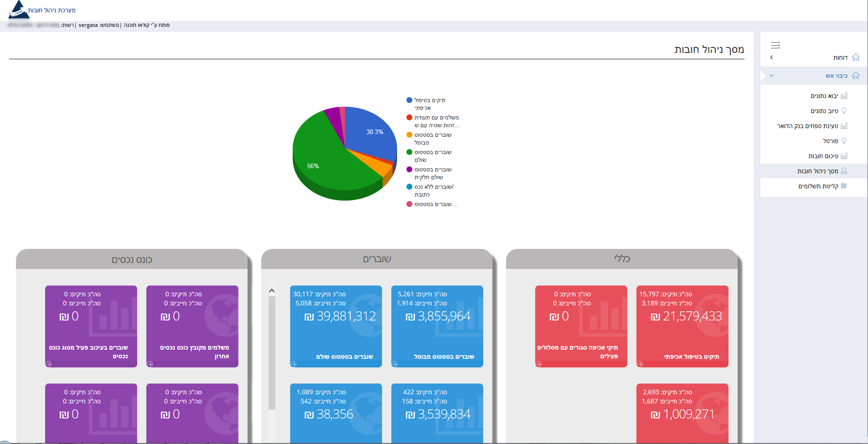
Task: Click the מסך ניהול חובות page title
Action: (x=709, y=49)
